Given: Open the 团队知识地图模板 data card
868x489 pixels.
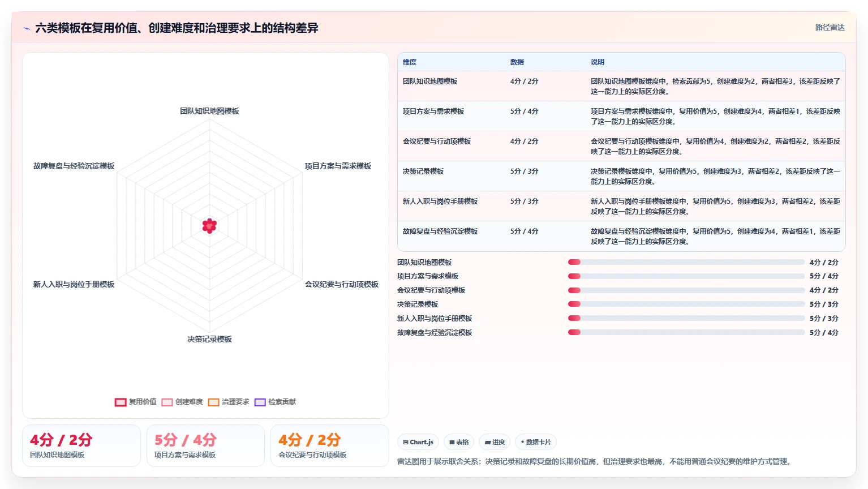Looking at the screenshot, I should point(81,445).
